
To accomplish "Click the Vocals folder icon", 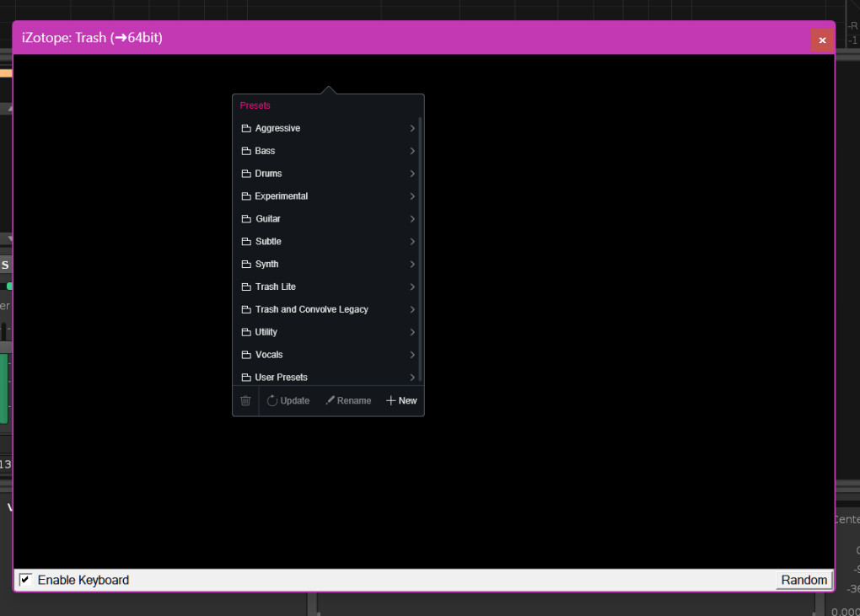I will point(246,355).
